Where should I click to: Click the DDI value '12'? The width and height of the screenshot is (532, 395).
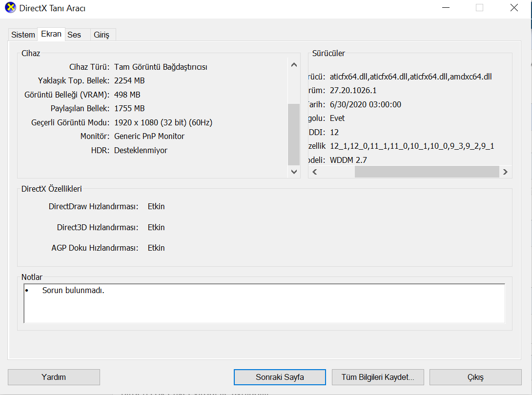coord(334,132)
